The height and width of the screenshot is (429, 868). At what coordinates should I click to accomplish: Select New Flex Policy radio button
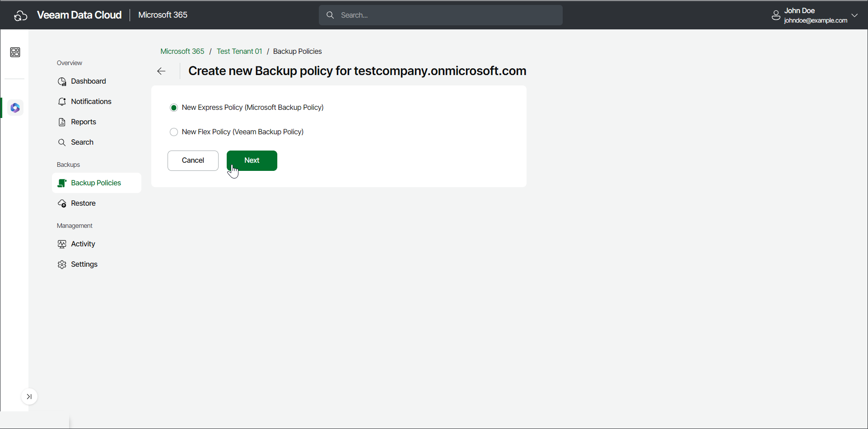click(x=174, y=132)
